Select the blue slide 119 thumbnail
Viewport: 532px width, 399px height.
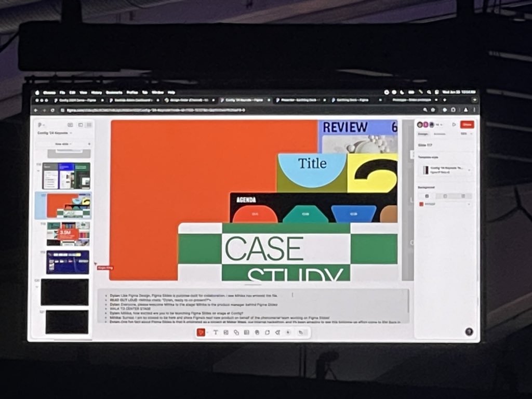tap(68, 262)
